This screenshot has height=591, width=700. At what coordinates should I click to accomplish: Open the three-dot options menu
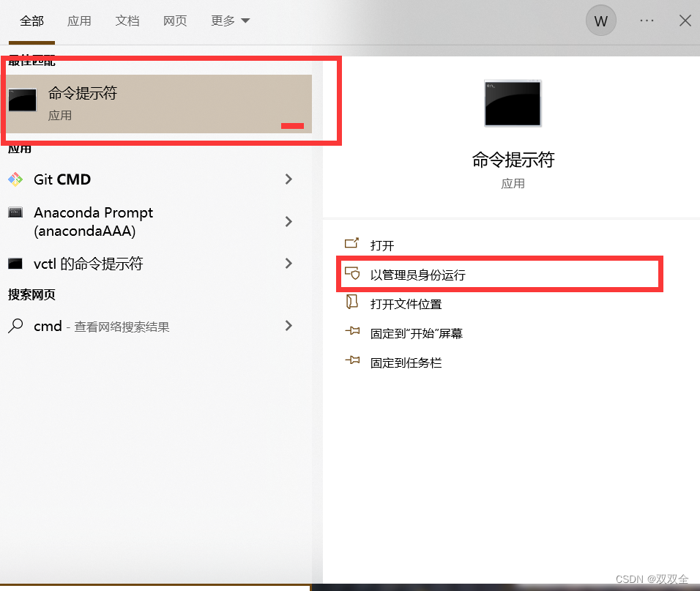pyautogui.click(x=647, y=21)
